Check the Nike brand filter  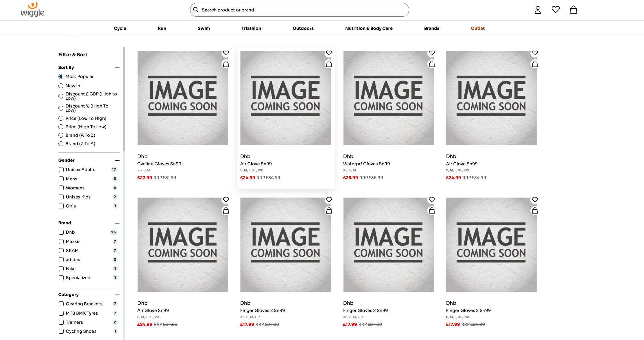pyautogui.click(x=61, y=269)
